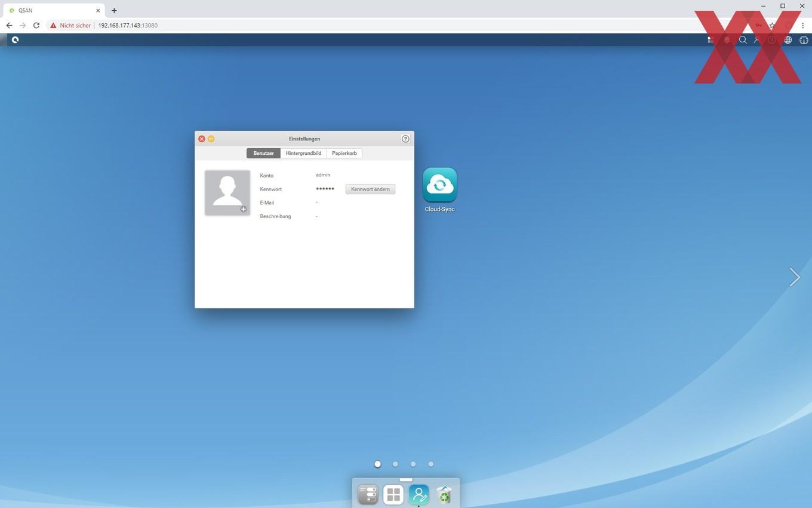
Task: Click the user avatar thumbnail
Action: coord(227,192)
